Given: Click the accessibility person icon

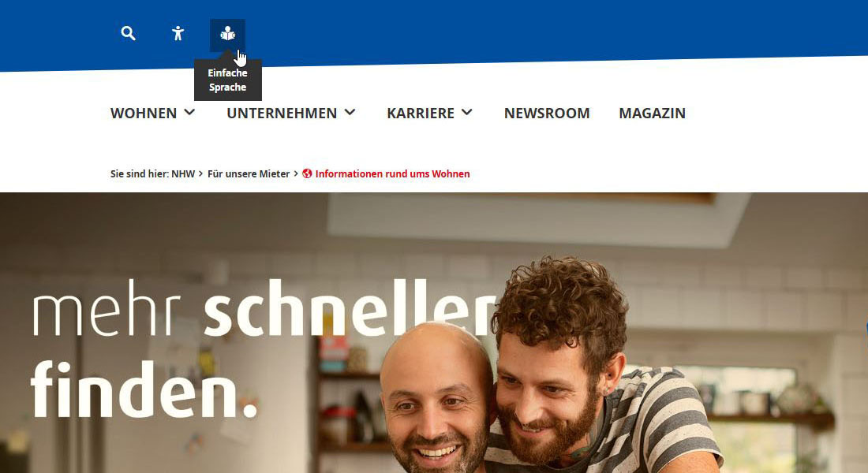Looking at the screenshot, I should click(178, 33).
